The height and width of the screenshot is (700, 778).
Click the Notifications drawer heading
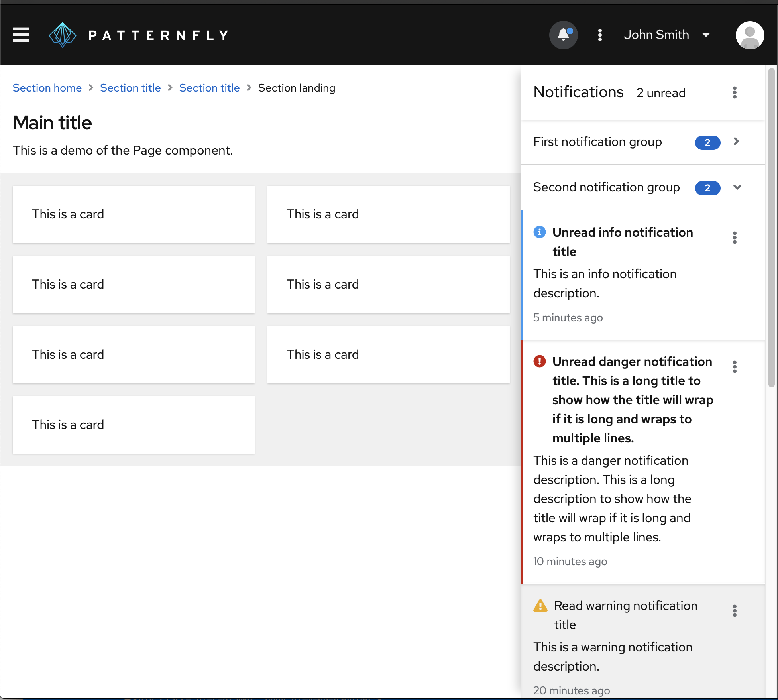click(x=578, y=92)
